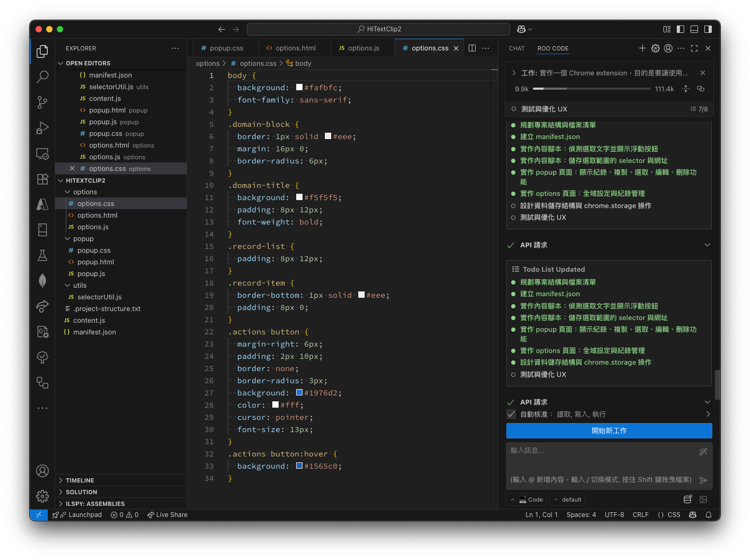Screen dimensions: 750x560
Task: Open the MongoDB leaf view
Action: click(42, 281)
